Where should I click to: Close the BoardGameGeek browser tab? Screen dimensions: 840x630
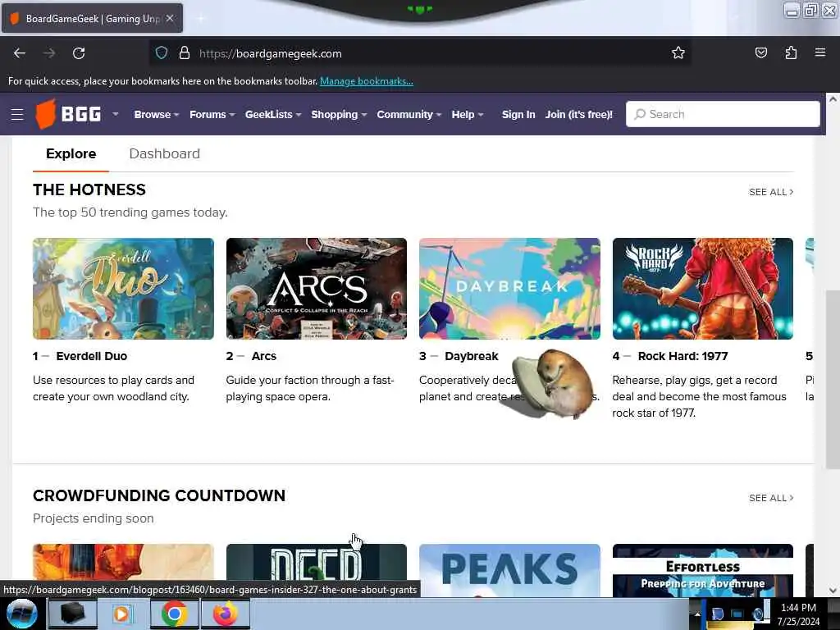[170, 18]
